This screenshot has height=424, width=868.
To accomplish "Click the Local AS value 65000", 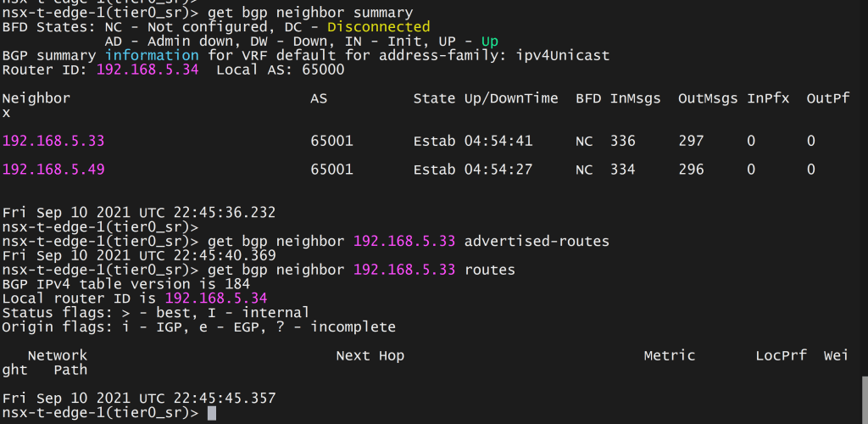I will 323,70.
